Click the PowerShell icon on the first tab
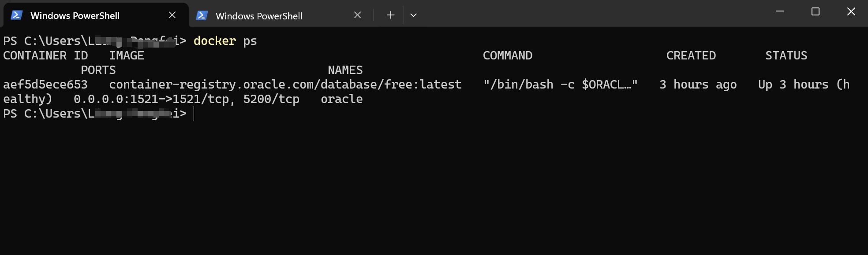868x255 pixels. coord(16,15)
